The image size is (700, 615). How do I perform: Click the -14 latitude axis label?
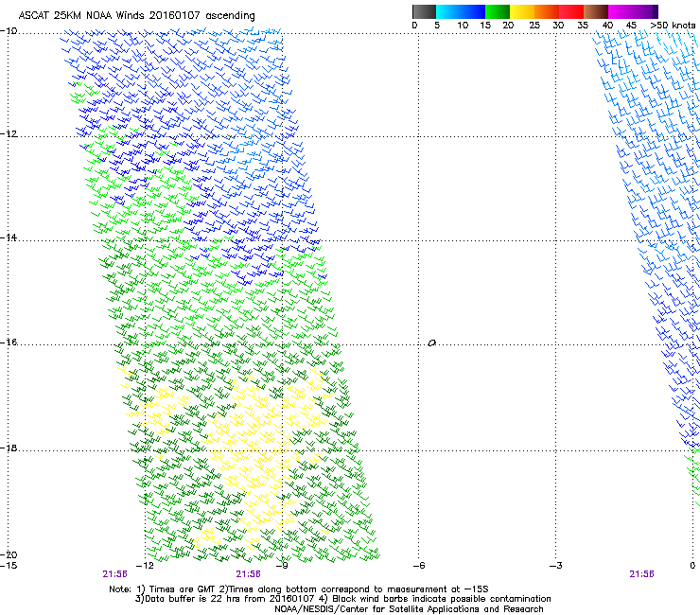click(x=9, y=237)
